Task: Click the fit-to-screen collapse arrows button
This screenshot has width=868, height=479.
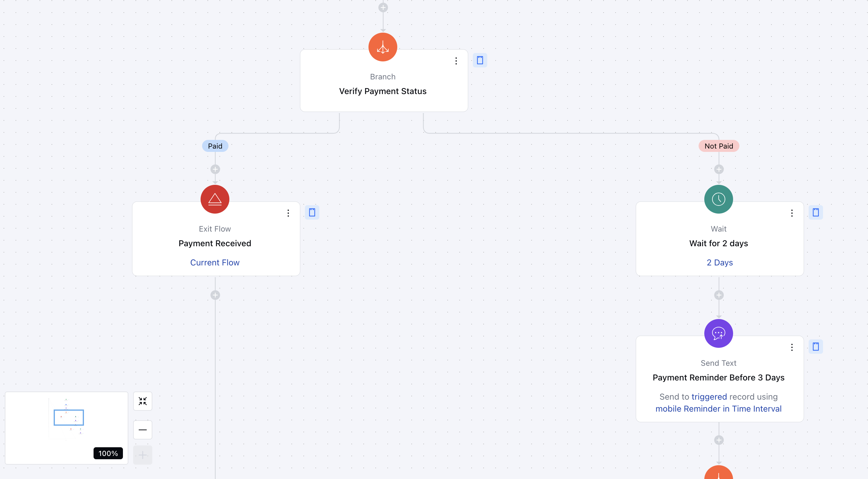Action: [x=142, y=401]
